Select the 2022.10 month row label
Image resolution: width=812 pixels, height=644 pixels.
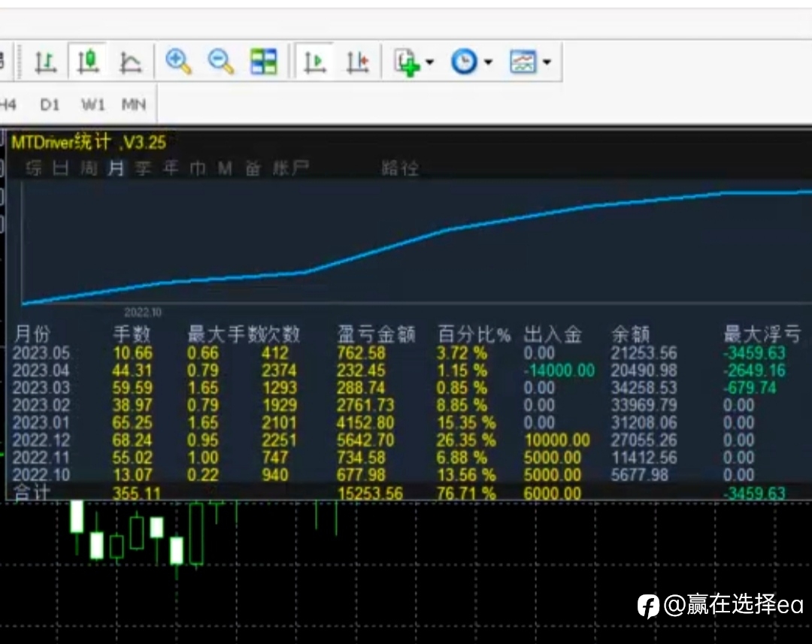pos(41,475)
